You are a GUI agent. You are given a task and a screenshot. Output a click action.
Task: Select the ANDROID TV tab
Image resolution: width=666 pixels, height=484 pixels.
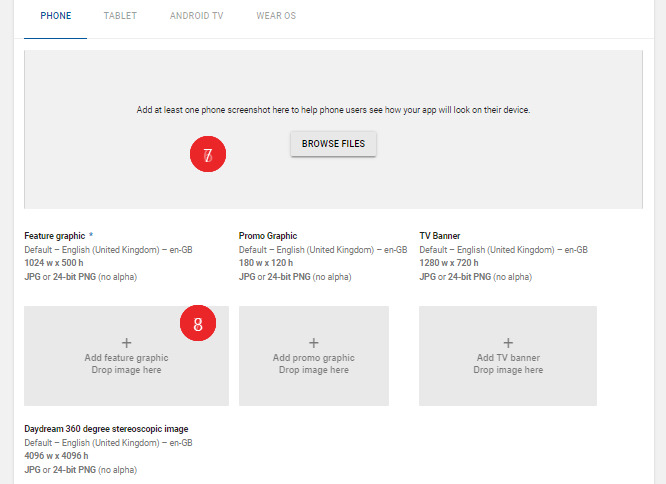196,16
